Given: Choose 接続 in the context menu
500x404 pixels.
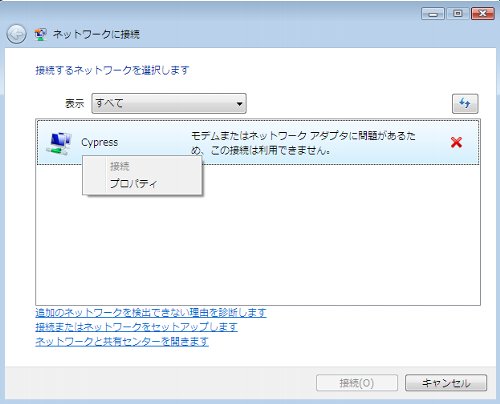Looking at the screenshot, I should coord(120,166).
